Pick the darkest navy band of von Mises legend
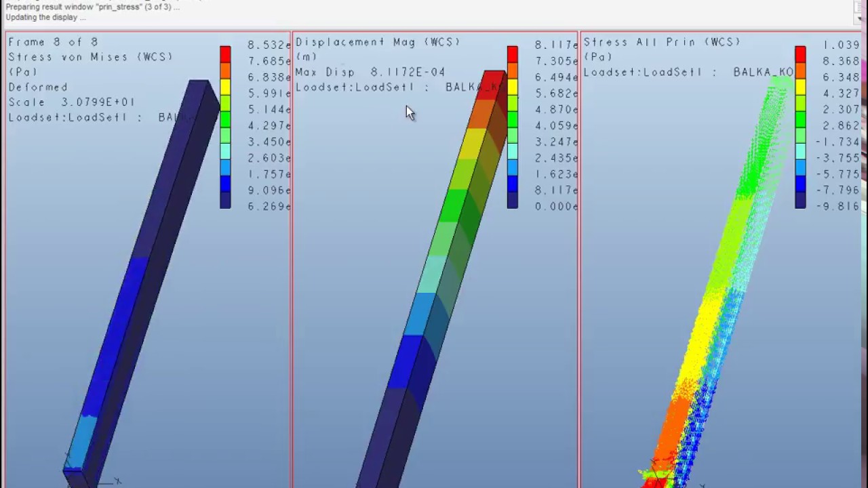Screen dimensions: 868x488 225,201
